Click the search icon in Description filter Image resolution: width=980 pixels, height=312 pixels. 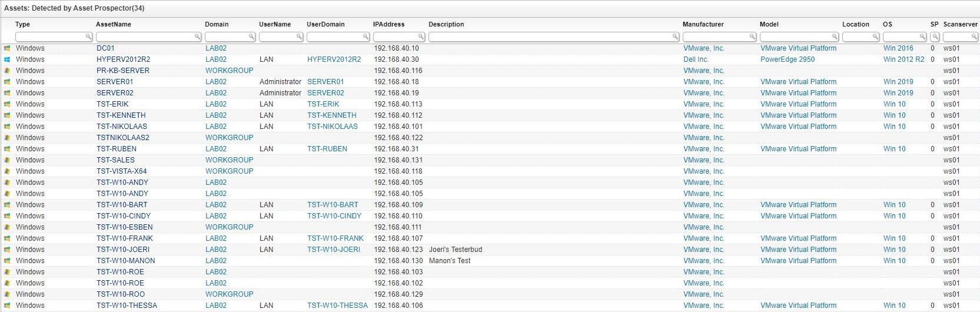point(675,36)
